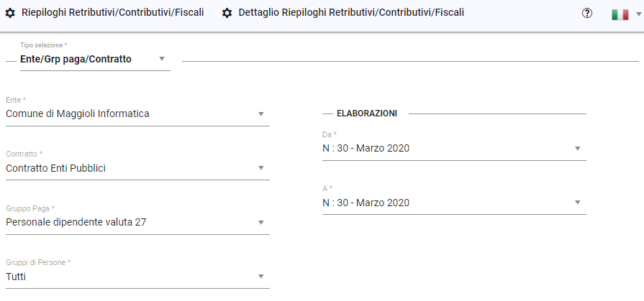Open Riepiloghi Retributivi/Contributivi/Fiscali menu item
Viewport: 644px width, 301px height.
coord(113,13)
